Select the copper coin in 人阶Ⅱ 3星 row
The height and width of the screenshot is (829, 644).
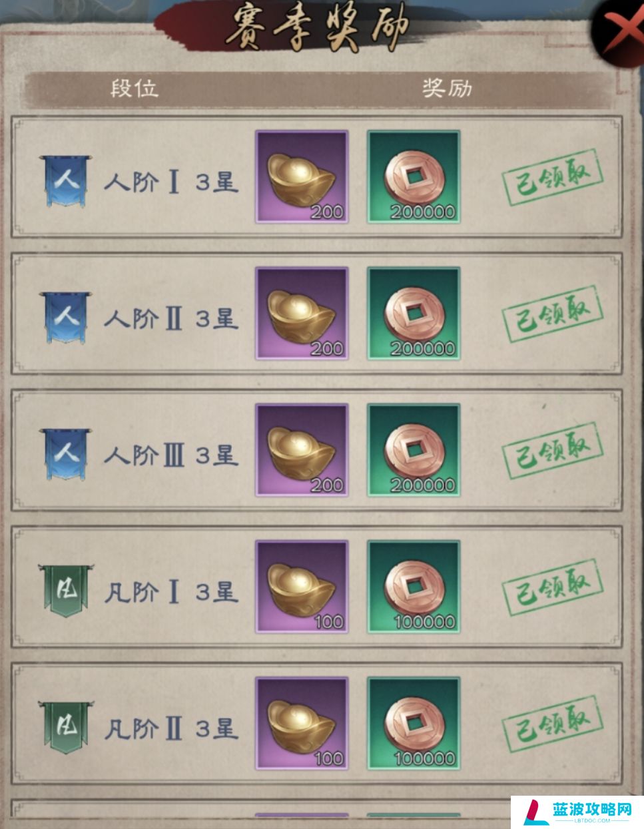[414, 313]
